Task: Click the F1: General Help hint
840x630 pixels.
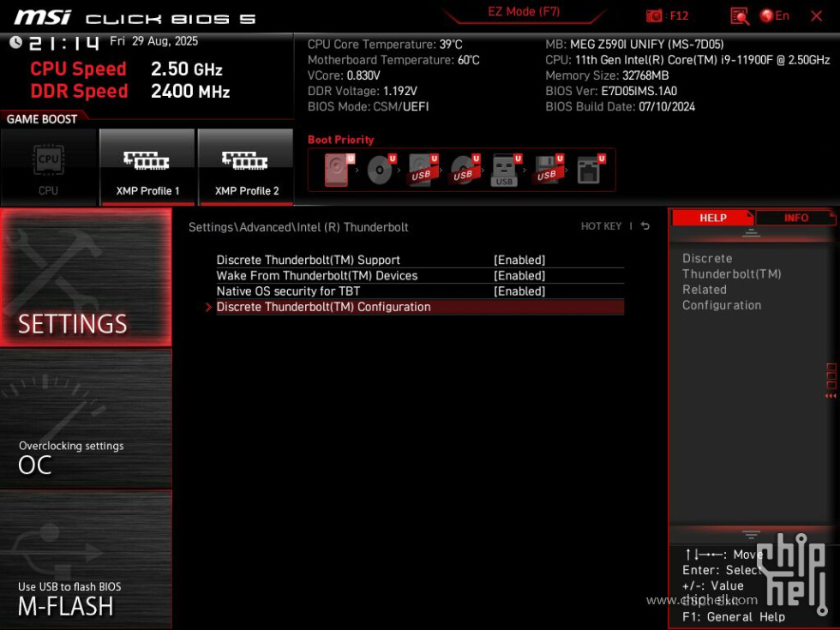Action: coord(734,617)
